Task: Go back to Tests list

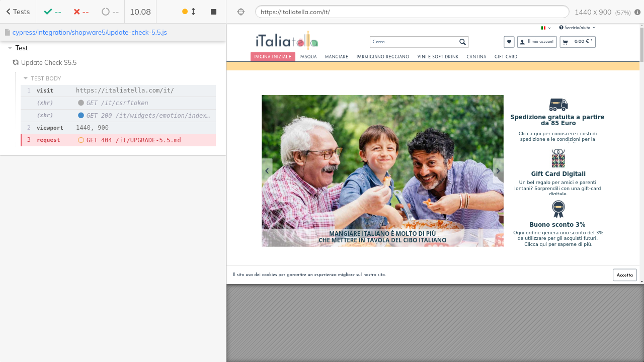Action: pyautogui.click(x=18, y=12)
